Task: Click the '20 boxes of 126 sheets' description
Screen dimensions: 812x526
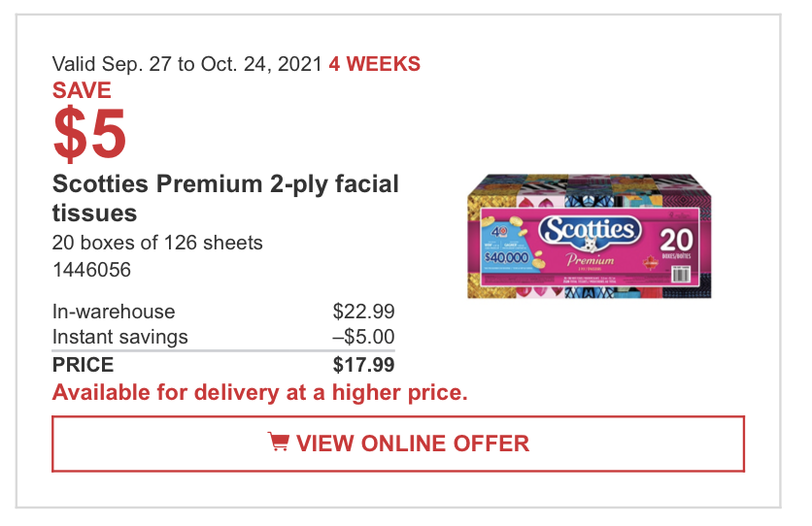Action: click(x=157, y=243)
